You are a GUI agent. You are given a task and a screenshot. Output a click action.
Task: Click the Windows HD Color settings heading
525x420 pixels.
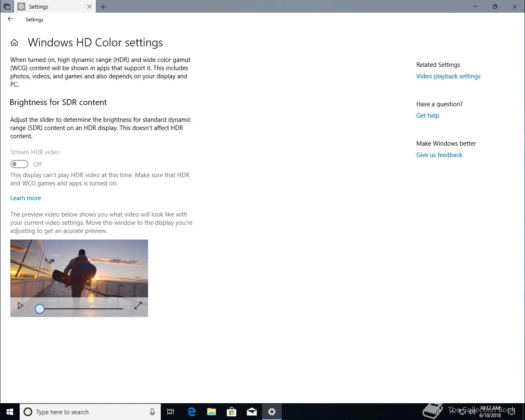(95, 43)
